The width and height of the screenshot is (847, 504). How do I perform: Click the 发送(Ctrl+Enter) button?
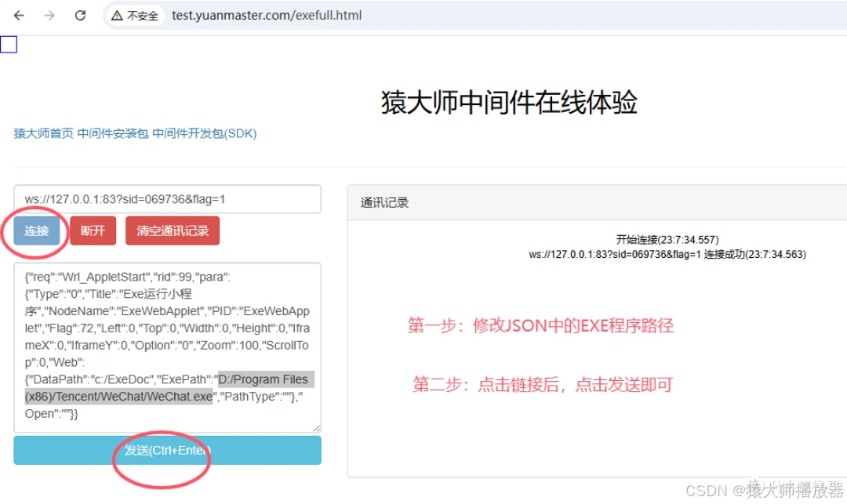click(168, 450)
